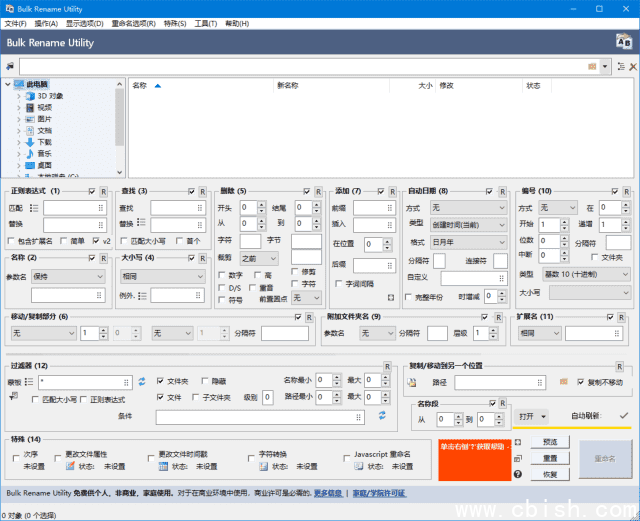
Task: Click the refresh arrows beside the 掩模 field
Action: click(x=141, y=381)
